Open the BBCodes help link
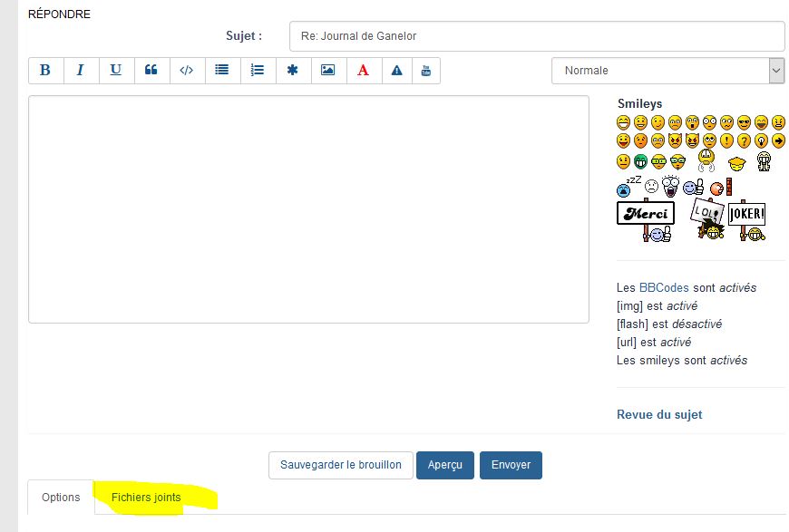This screenshot has height=532, width=789. click(x=664, y=287)
